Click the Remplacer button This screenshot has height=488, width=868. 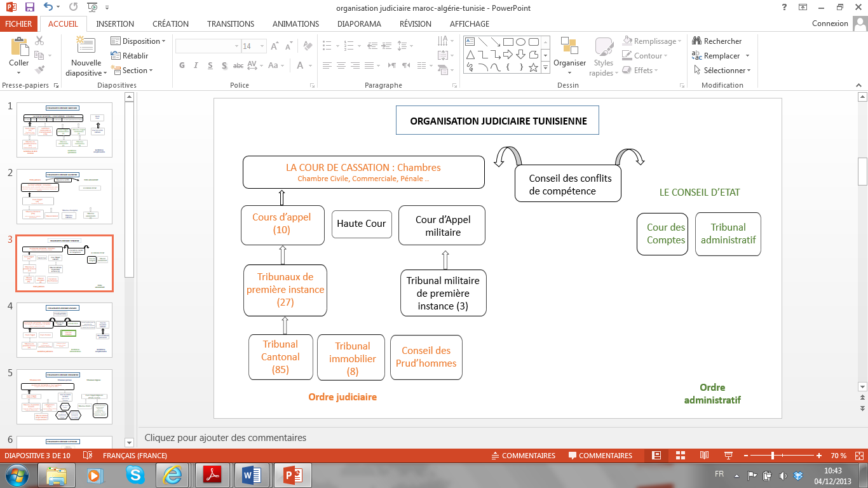(717, 55)
